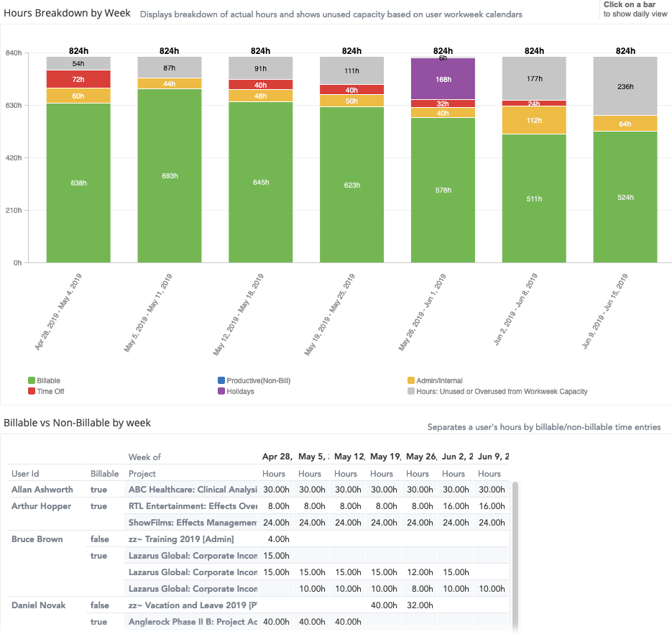Click the Jun 2 week column header
The image size is (672, 637).
click(x=457, y=457)
